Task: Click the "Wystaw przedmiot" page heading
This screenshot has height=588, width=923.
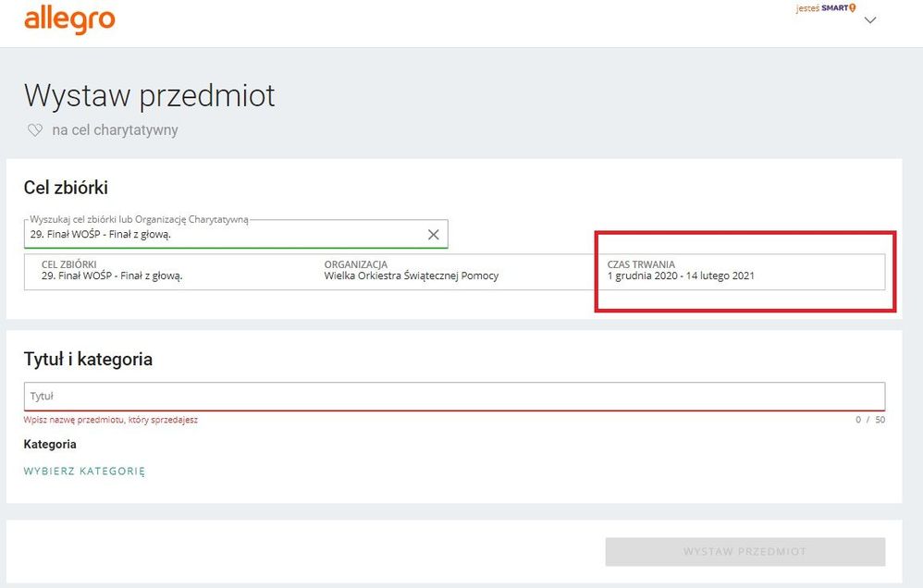Action: [x=149, y=96]
